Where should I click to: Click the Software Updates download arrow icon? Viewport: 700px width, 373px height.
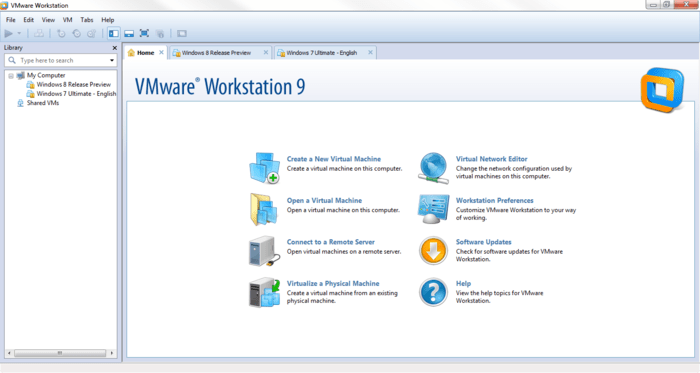433,251
